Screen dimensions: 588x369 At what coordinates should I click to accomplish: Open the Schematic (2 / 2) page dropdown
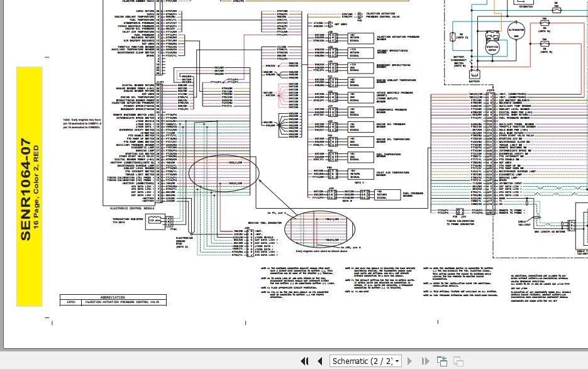pos(397,361)
